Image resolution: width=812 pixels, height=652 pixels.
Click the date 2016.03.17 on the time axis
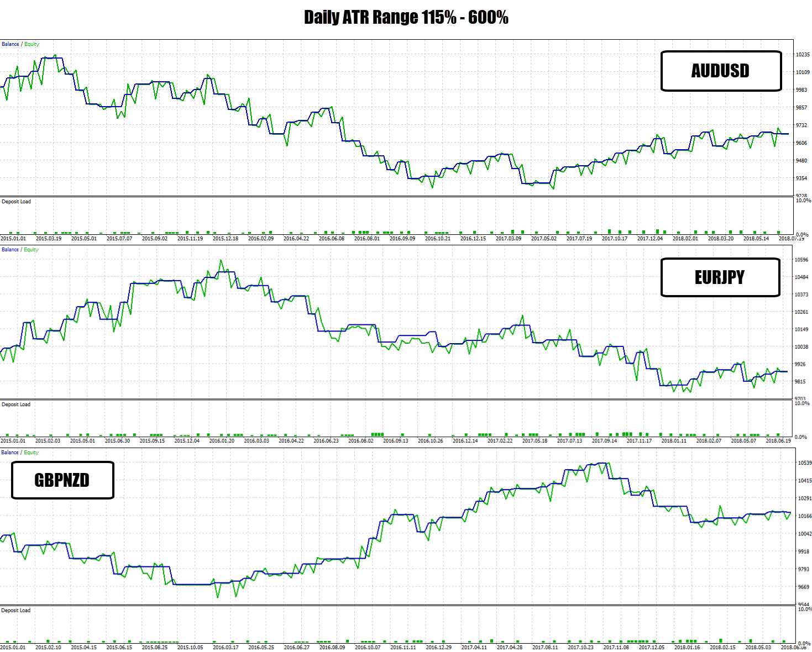(x=226, y=647)
